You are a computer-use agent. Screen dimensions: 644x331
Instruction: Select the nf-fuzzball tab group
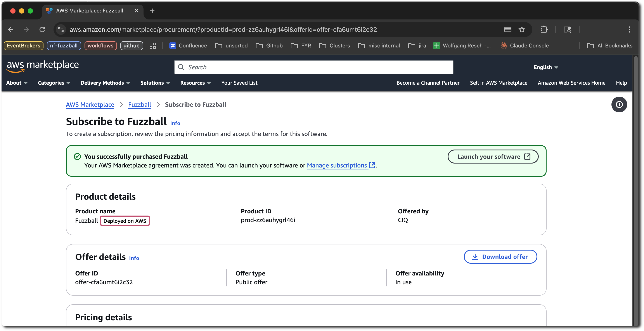tap(64, 45)
